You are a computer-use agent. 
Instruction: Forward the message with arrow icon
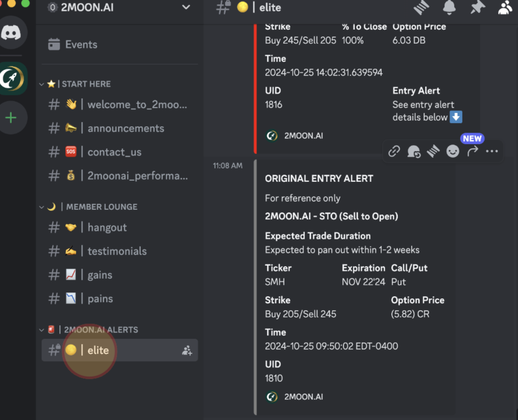pos(473,151)
